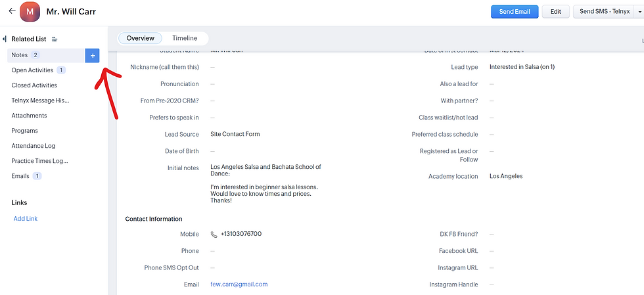Open Telnyx Message History list
644x295 pixels.
[40, 101]
